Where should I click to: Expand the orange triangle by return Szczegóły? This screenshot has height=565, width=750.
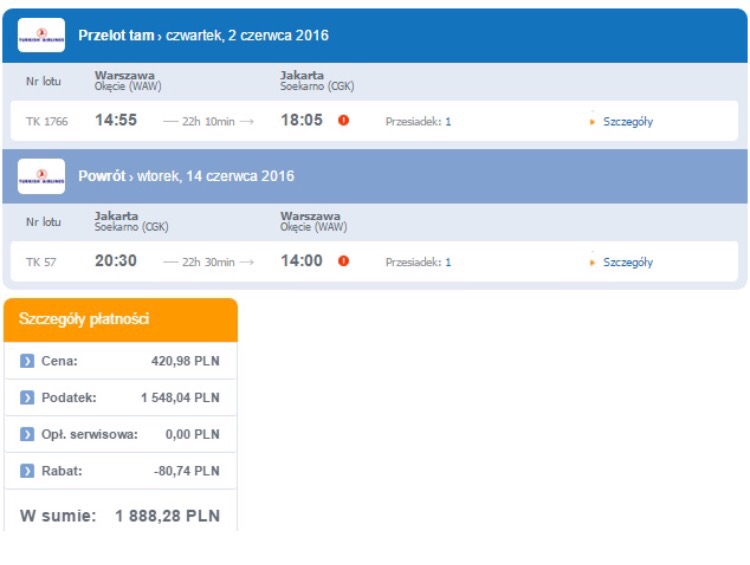(x=592, y=263)
